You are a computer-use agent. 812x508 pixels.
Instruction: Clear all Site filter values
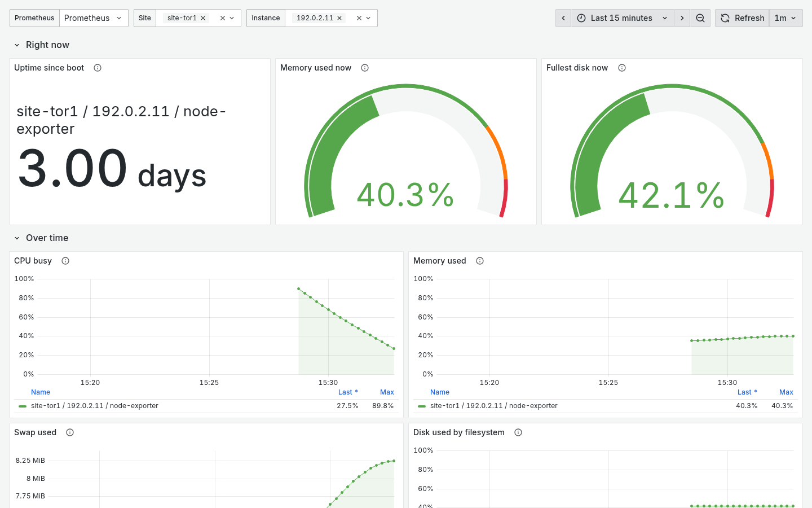pyautogui.click(x=223, y=18)
